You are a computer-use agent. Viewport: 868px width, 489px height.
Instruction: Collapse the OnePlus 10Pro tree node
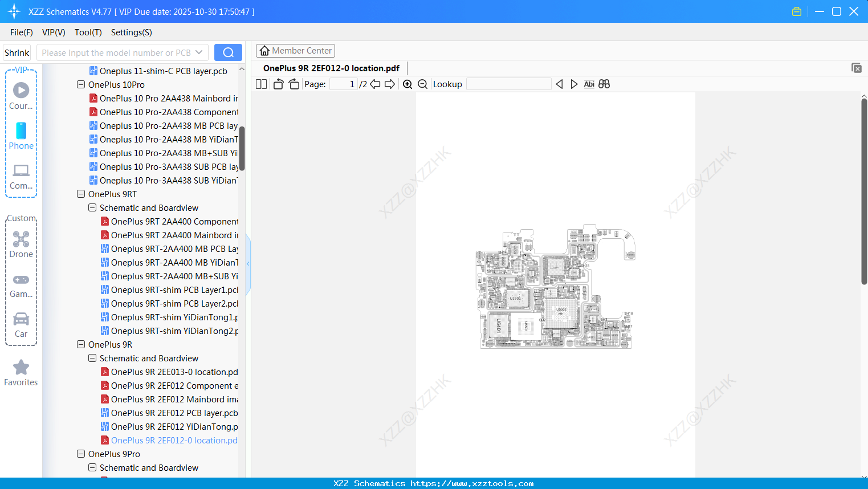point(80,84)
